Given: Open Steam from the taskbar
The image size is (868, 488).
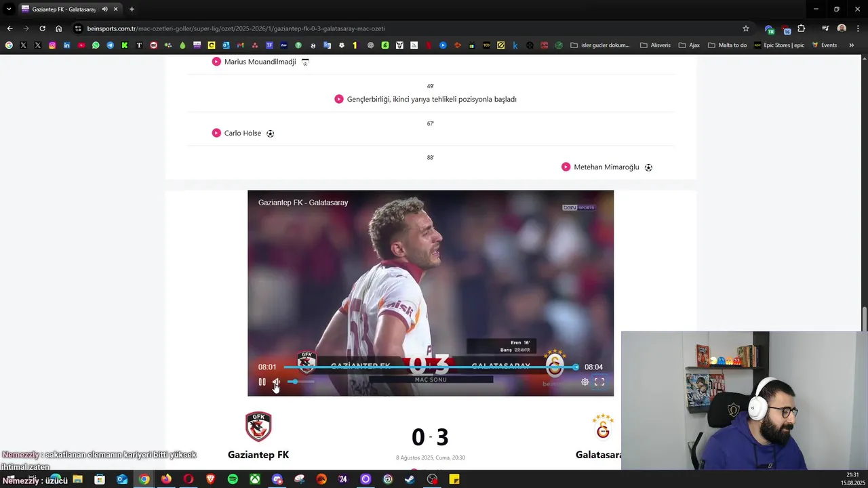Looking at the screenshot, I should [410, 479].
